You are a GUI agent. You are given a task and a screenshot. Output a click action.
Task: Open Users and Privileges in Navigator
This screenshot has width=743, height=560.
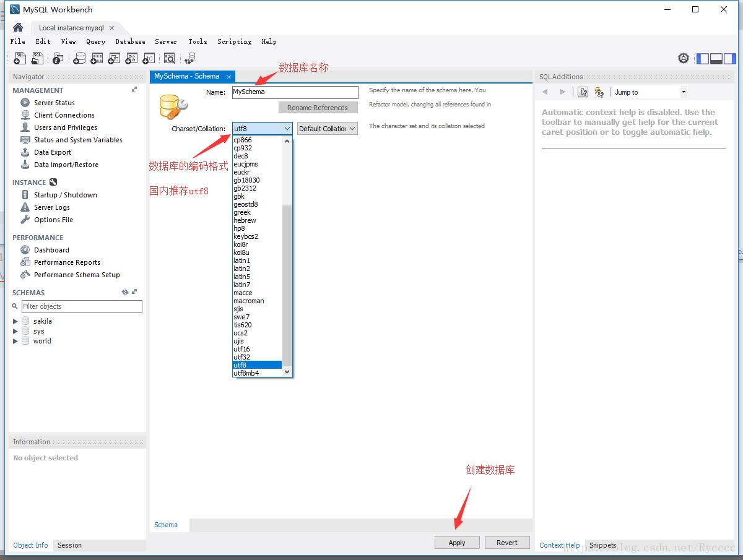click(66, 127)
